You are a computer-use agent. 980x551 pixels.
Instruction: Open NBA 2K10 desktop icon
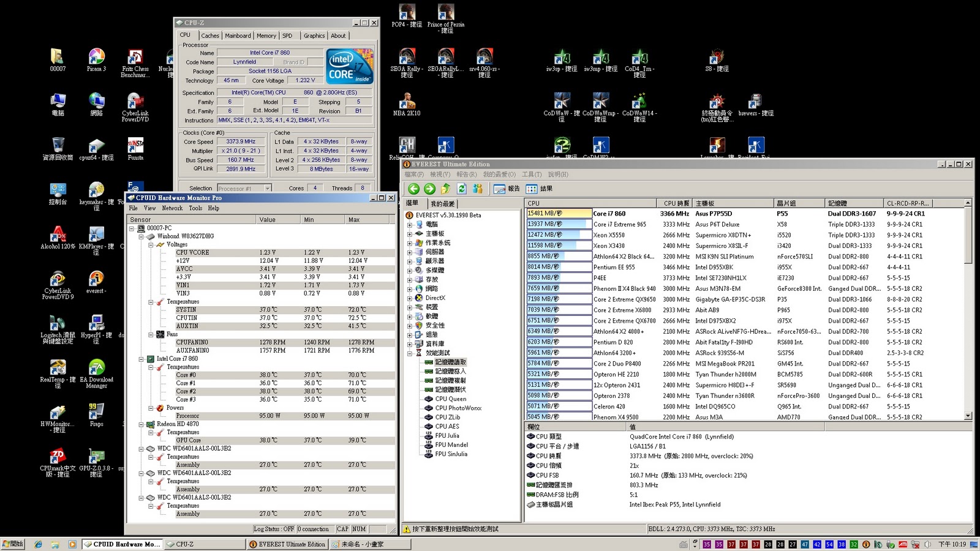(x=407, y=105)
